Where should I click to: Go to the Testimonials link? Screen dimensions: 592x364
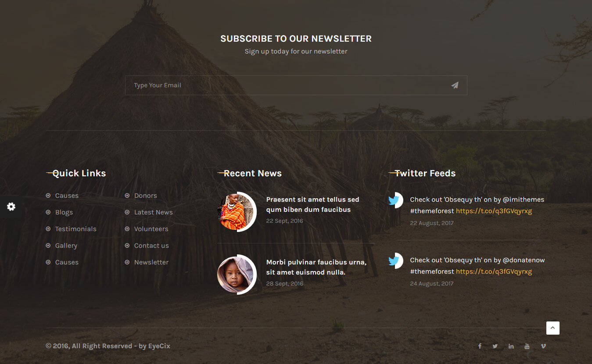click(75, 229)
